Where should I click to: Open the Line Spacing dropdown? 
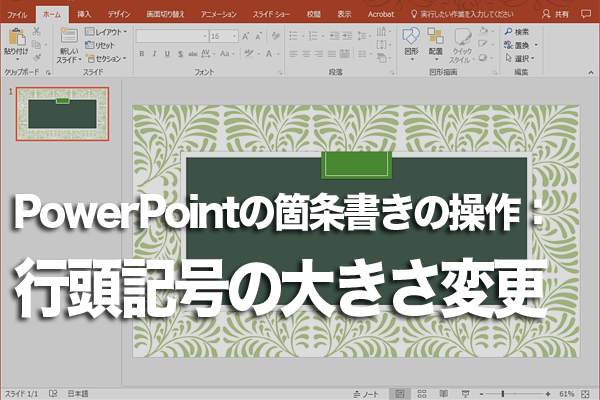(x=364, y=36)
